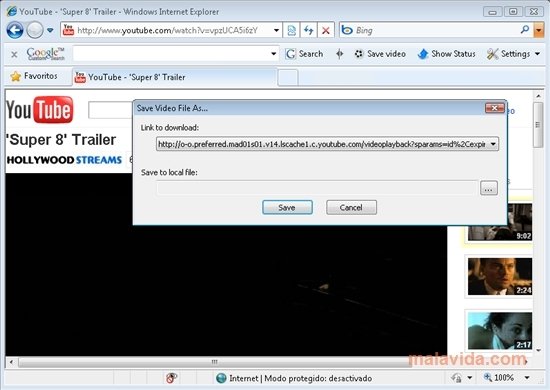The width and height of the screenshot is (550, 390).
Task: Click the Cancel button in dialog
Action: click(351, 208)
